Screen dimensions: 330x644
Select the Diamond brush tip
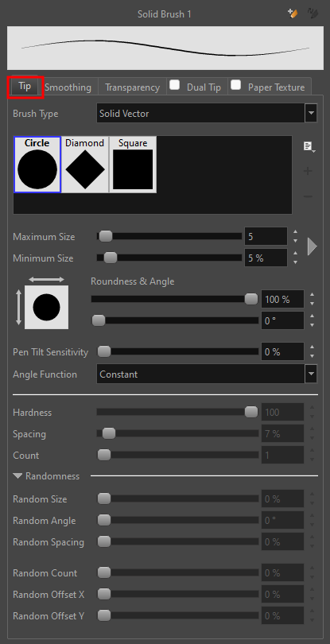(x=85, y=165)
